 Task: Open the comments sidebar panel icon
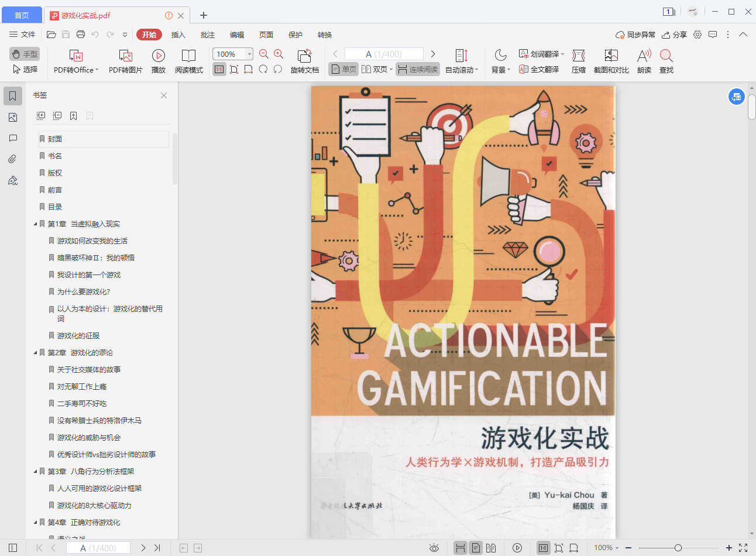(13, 138)
